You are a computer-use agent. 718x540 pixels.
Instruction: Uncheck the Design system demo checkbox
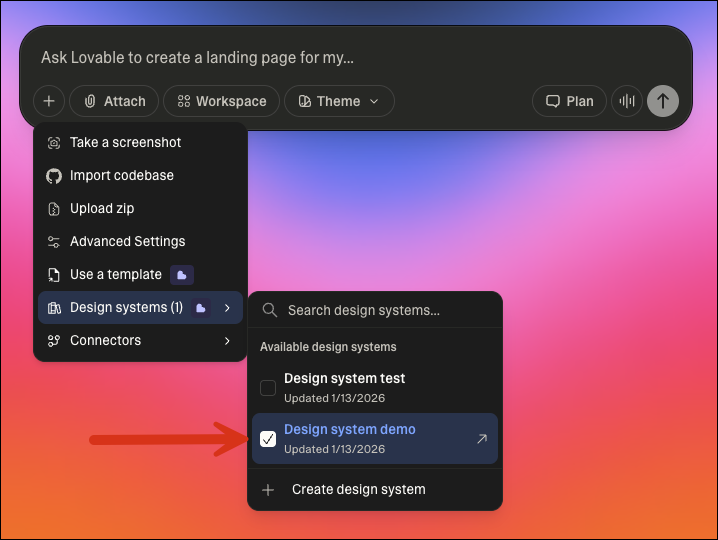(268, 438)
